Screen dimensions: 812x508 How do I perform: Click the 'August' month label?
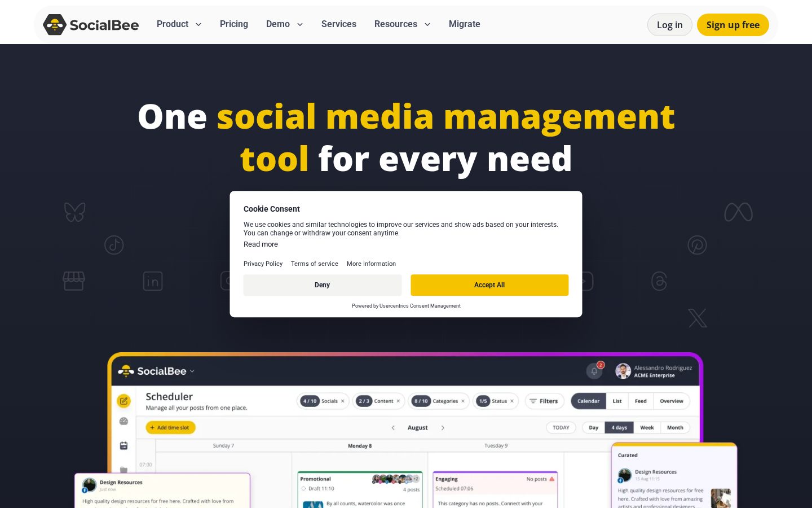(x=418, y=428)
